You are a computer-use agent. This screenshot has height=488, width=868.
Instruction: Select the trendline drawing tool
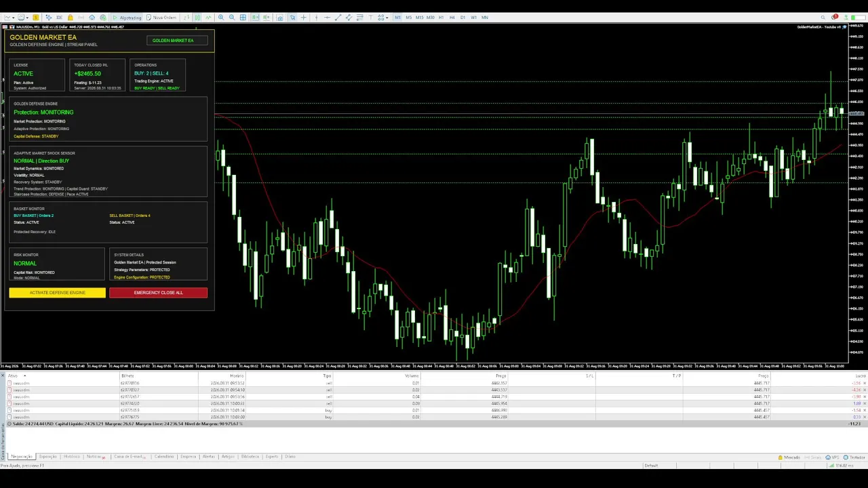point(338,18)
